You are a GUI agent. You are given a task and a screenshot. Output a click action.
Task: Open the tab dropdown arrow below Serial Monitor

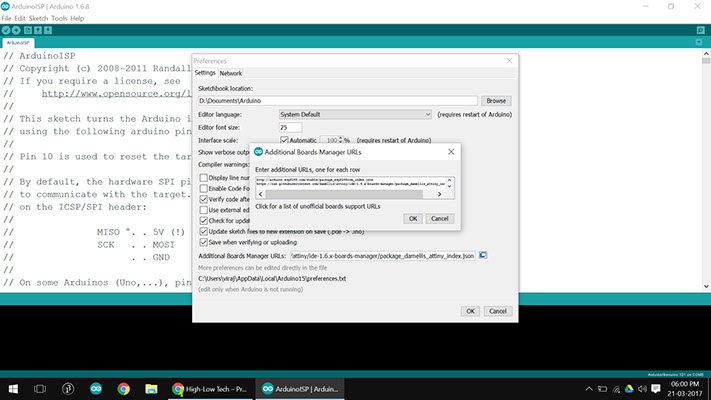(x=699, y=42)
